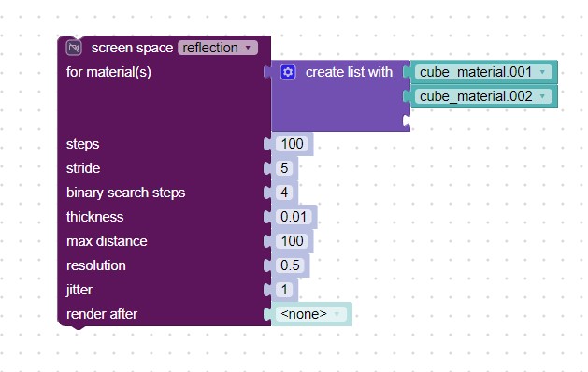
Task: Click the binary search steps label
Action: pos(125,193)
